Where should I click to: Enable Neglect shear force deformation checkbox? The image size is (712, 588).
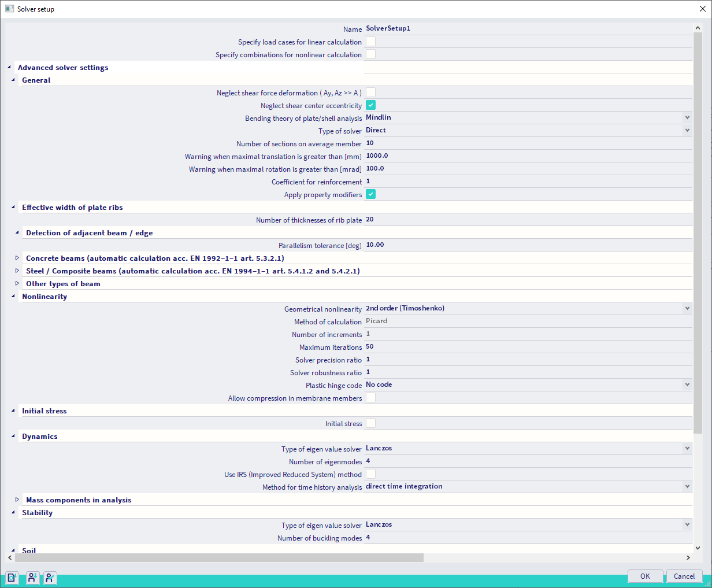(x=370, y=93)
